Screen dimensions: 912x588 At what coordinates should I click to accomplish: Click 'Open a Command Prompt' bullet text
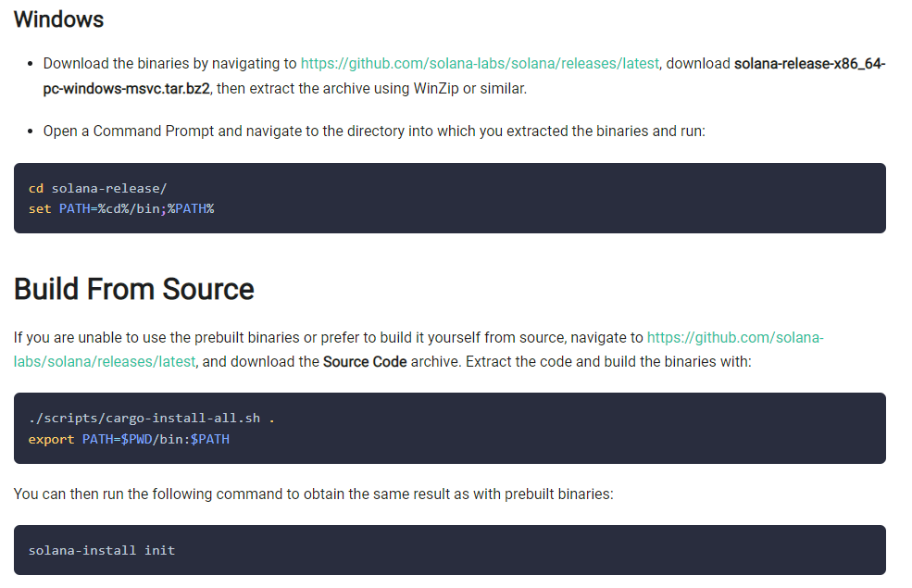pos(374,131)
